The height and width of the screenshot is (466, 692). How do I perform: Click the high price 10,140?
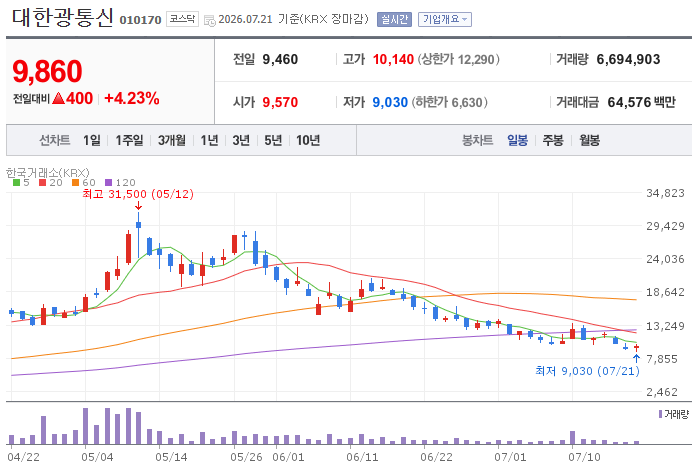pos(393,59)
